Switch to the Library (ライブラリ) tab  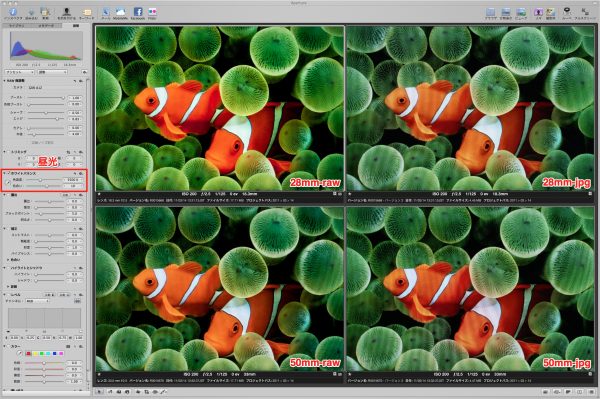[x=16, y=26]
